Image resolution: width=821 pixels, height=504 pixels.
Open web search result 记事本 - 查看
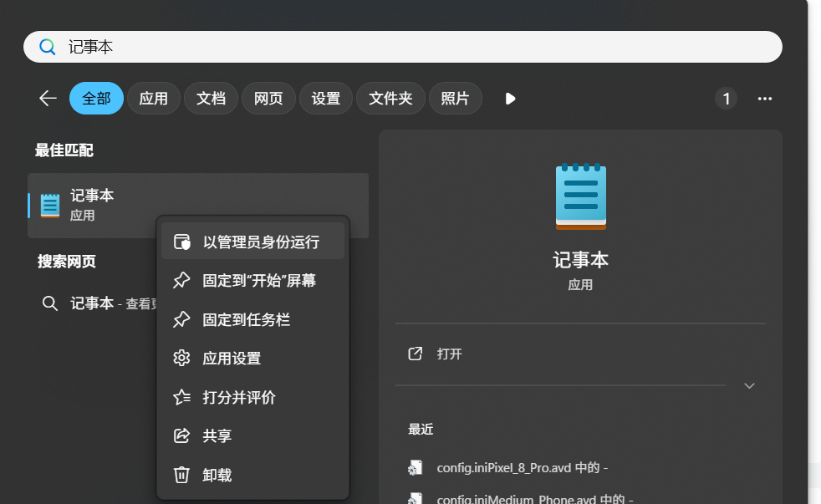[114, 303]
